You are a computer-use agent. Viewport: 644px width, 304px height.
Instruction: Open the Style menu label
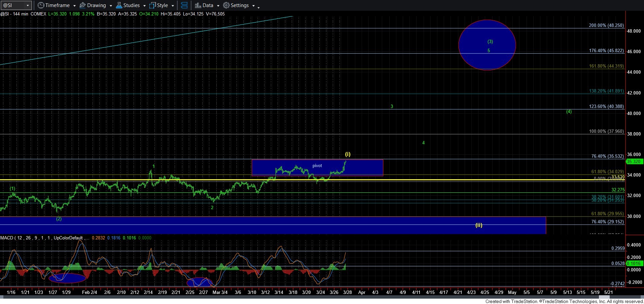163,5
